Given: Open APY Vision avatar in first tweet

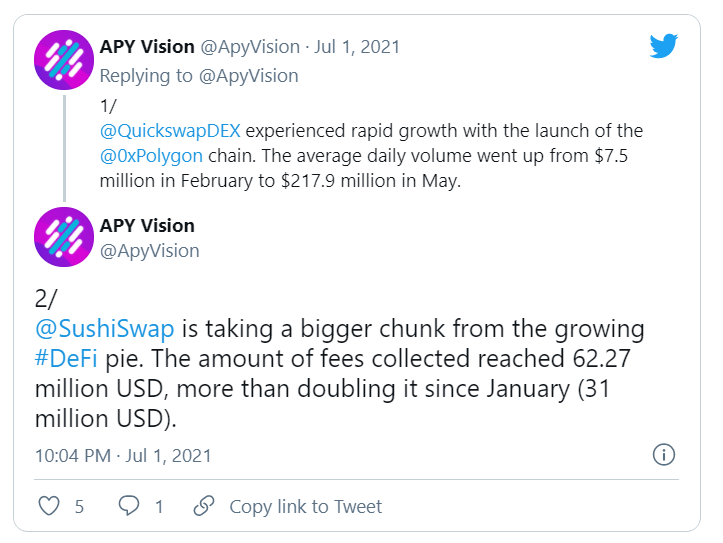Looking at the screenshot, I should 64,60.
